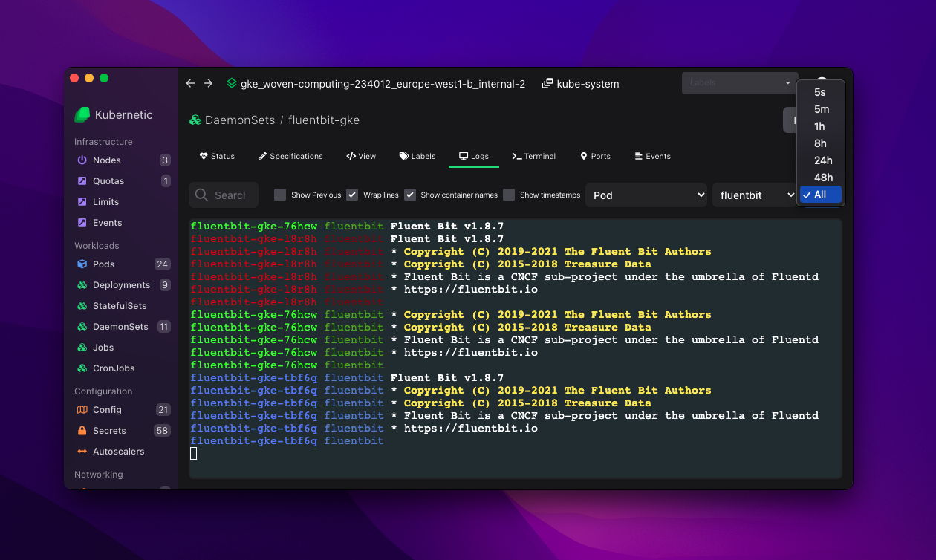
Task: Choose 5s in the time range list
Action: pyautogui.click(x=820, y=92)
